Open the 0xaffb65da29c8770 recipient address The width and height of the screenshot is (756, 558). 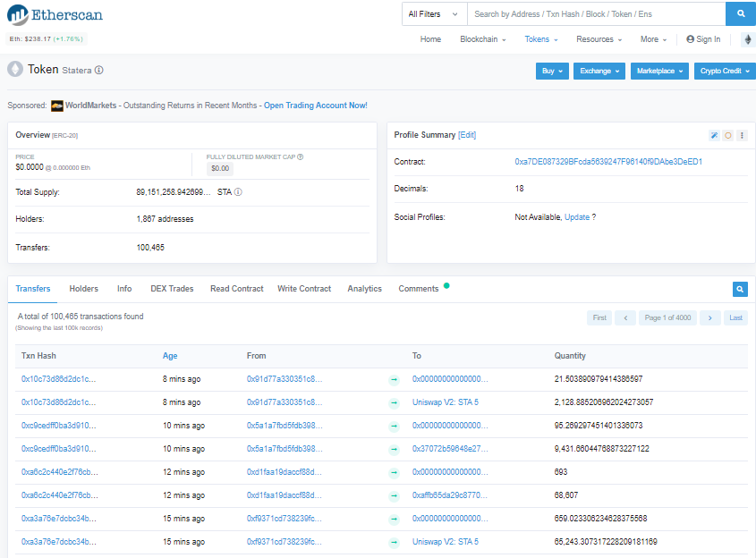pos(449,495)
